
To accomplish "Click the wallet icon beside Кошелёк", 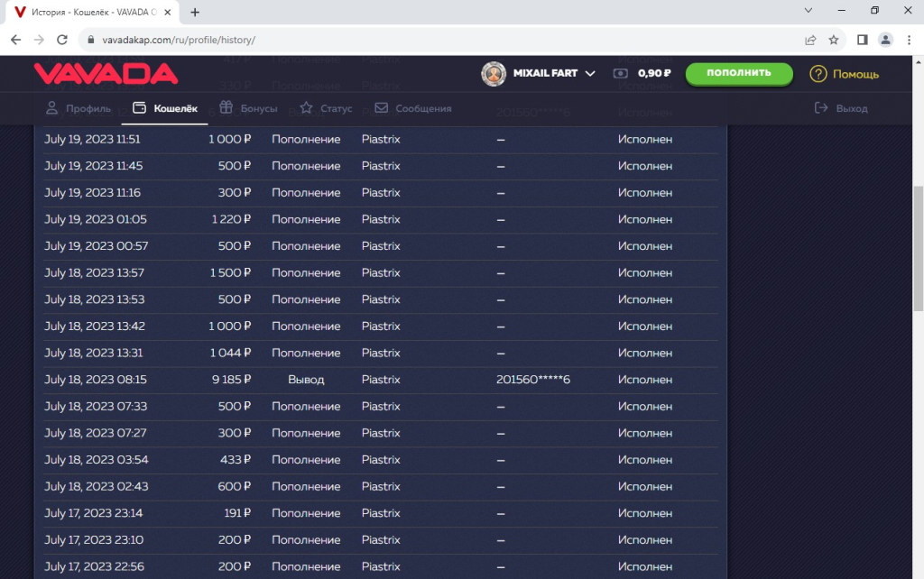I will pos(139,108).
